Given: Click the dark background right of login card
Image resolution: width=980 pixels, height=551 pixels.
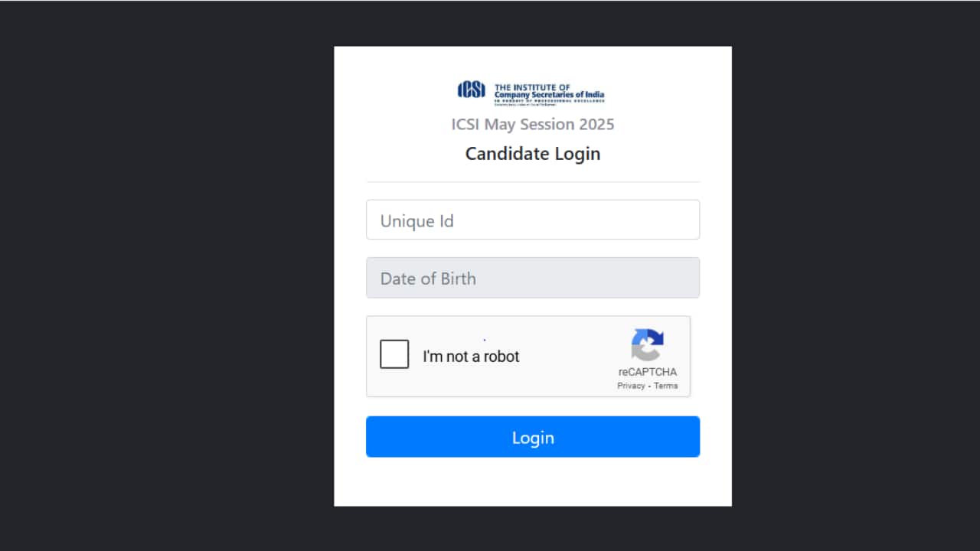Looking at the screenshot, I should click(x=856, y=275).
